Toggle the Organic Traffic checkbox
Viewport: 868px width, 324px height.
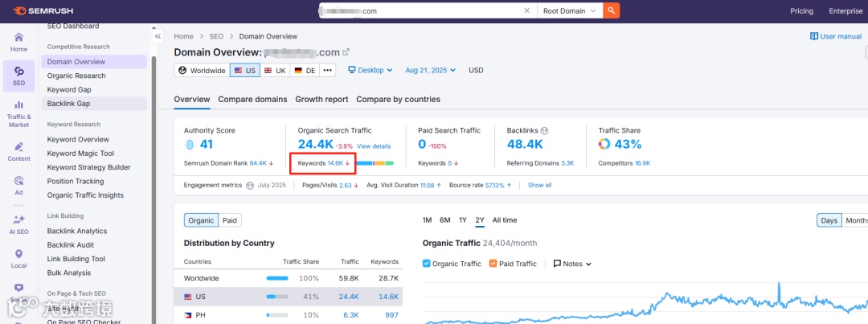(426, 264)
